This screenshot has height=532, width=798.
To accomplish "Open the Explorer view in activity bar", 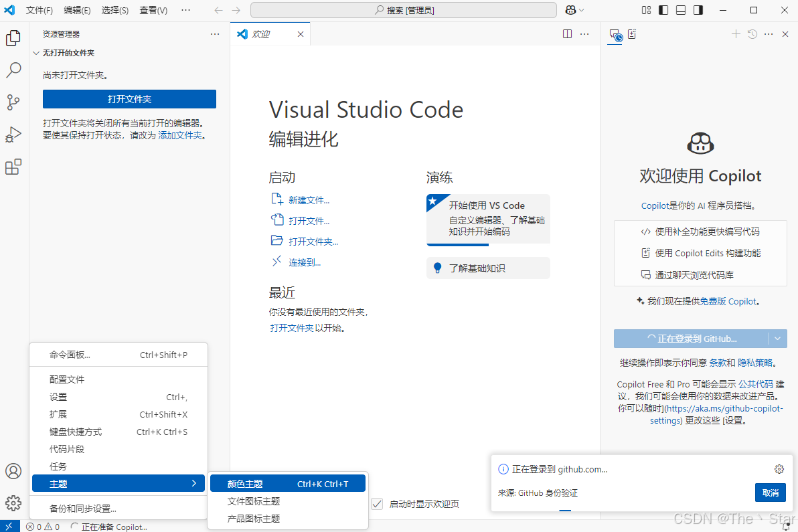I will point(13,37).
